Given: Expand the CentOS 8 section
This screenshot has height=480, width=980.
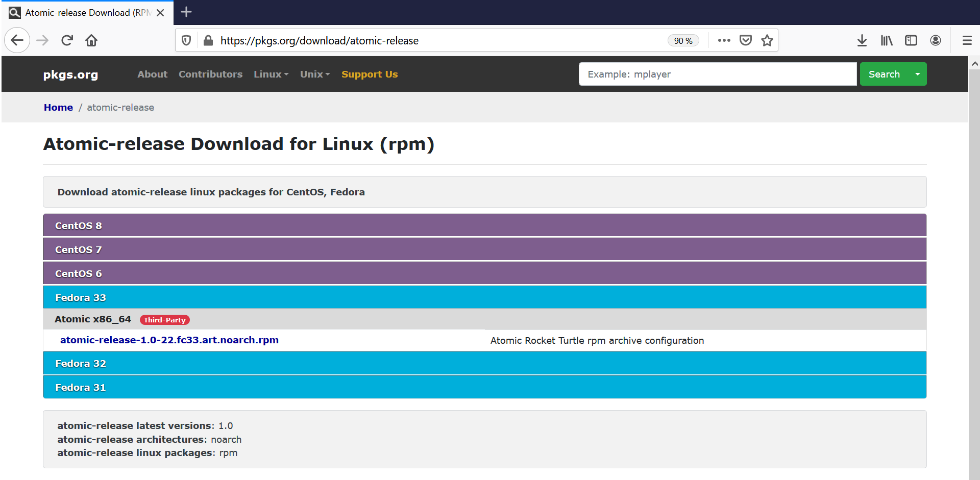Looking at the screenshot, I should click(485, 225).
